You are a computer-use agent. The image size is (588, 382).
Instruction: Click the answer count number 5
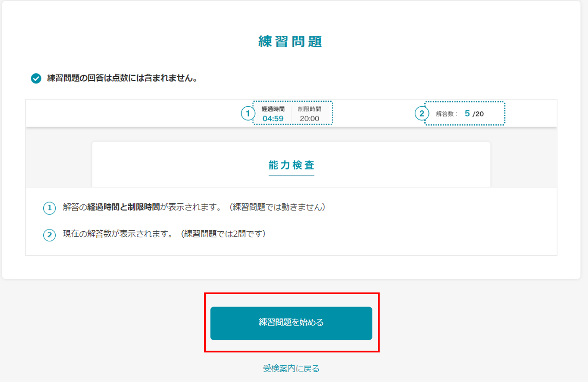point(467,113)
